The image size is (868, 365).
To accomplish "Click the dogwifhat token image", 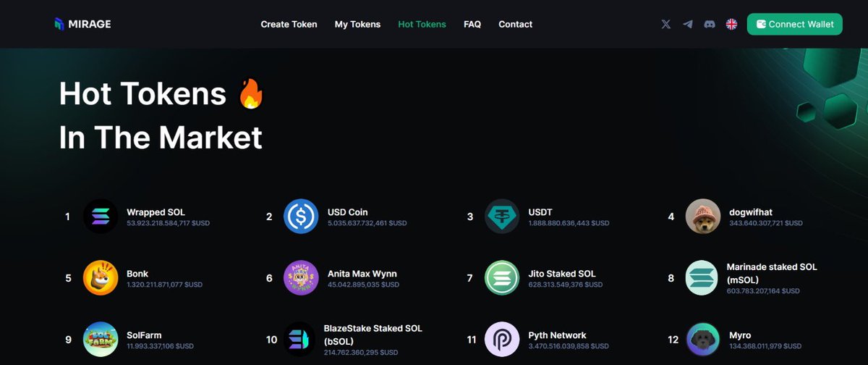I will [x=702, y=216].
